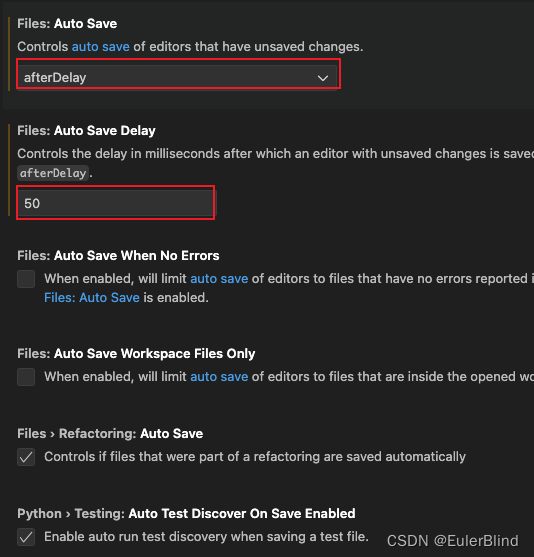Open auto save link in Workspace Files Only description

coord(219,377)
